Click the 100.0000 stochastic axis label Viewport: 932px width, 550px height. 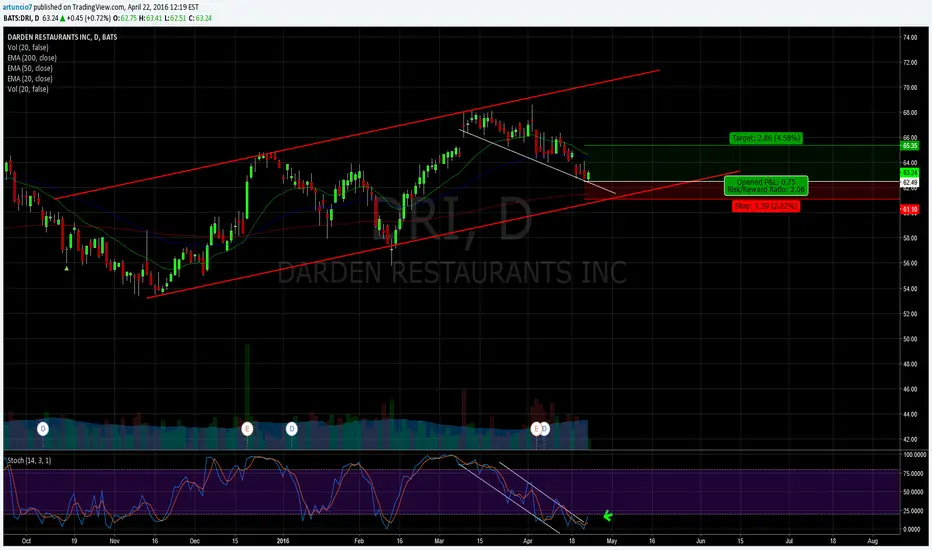point(915,455)
